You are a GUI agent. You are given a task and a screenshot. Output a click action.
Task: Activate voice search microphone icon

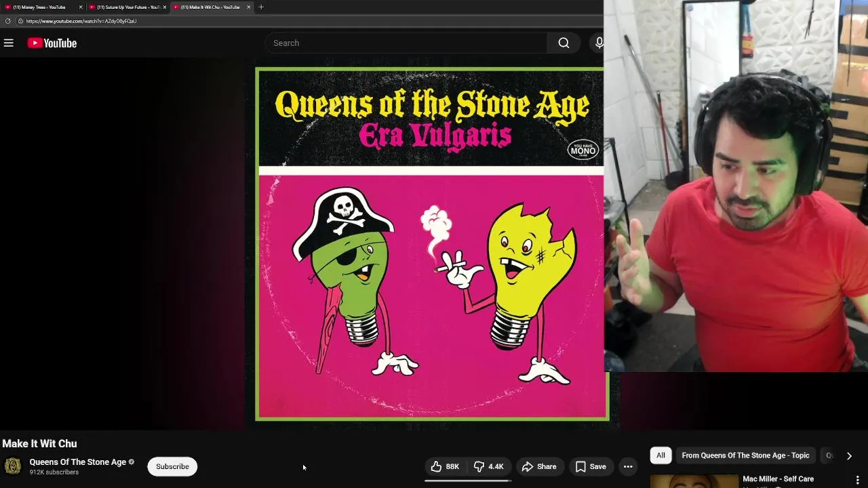(x=599, y=43)
